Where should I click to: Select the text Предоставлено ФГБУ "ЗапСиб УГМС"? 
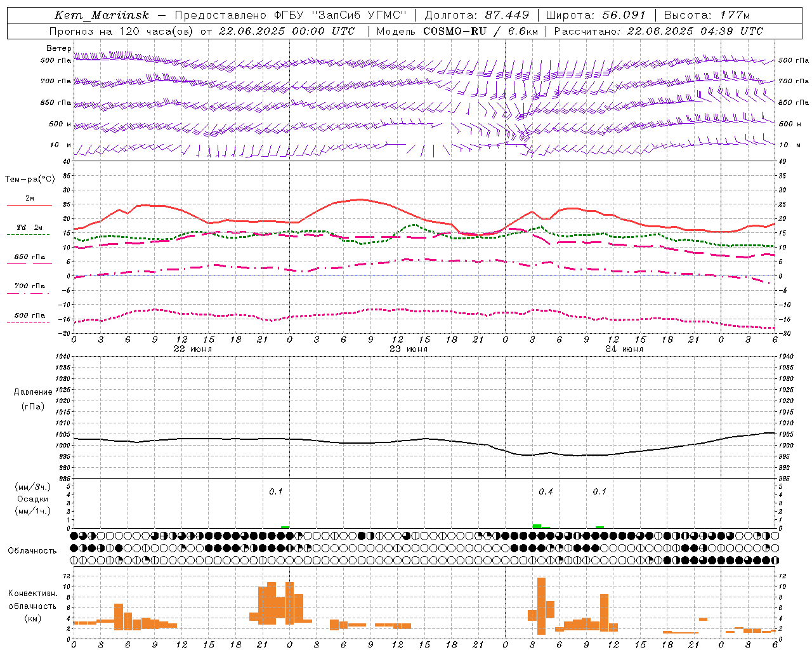click(x=291, y=15)
